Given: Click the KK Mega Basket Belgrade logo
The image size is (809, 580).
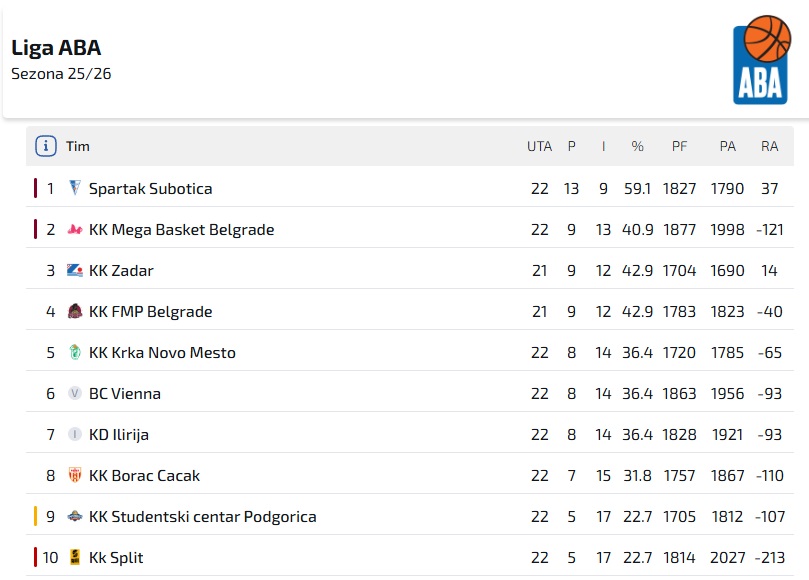Looking at the screenshot, I should click(x=75, y=229).
